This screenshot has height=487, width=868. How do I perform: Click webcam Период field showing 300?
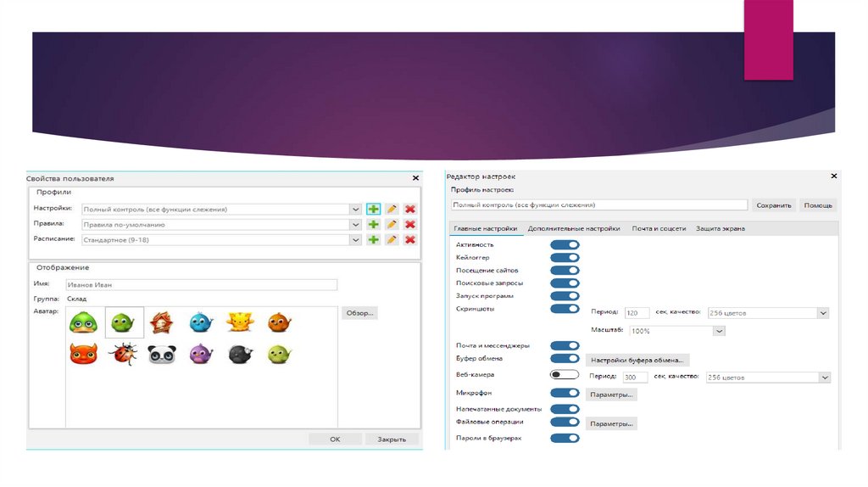pos(635,378)
